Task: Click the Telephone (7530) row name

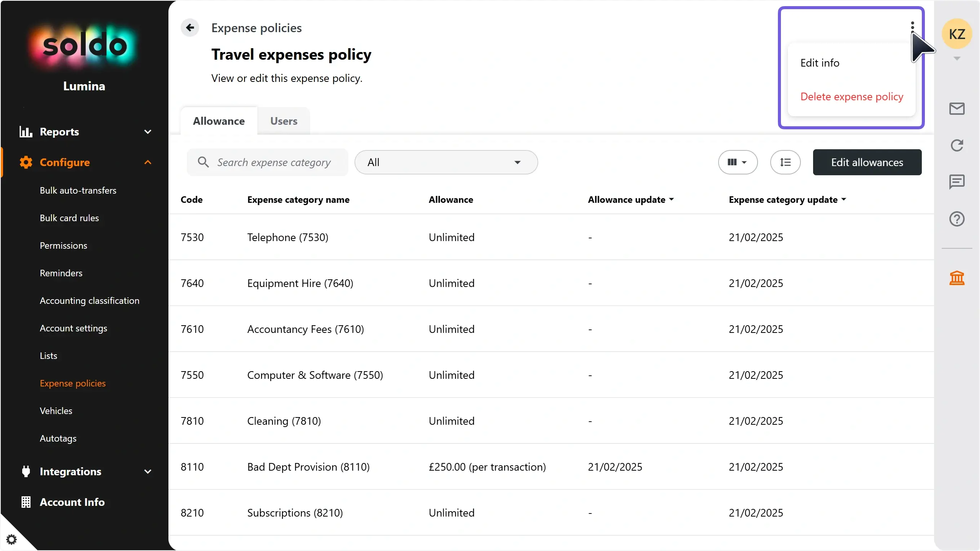Action: point(287,237)
